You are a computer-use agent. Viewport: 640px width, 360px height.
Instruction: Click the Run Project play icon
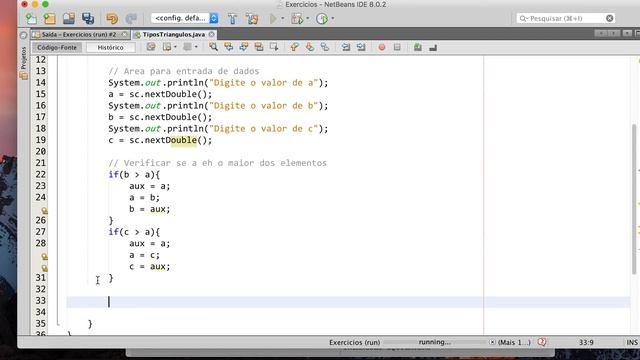coord(273,18)
